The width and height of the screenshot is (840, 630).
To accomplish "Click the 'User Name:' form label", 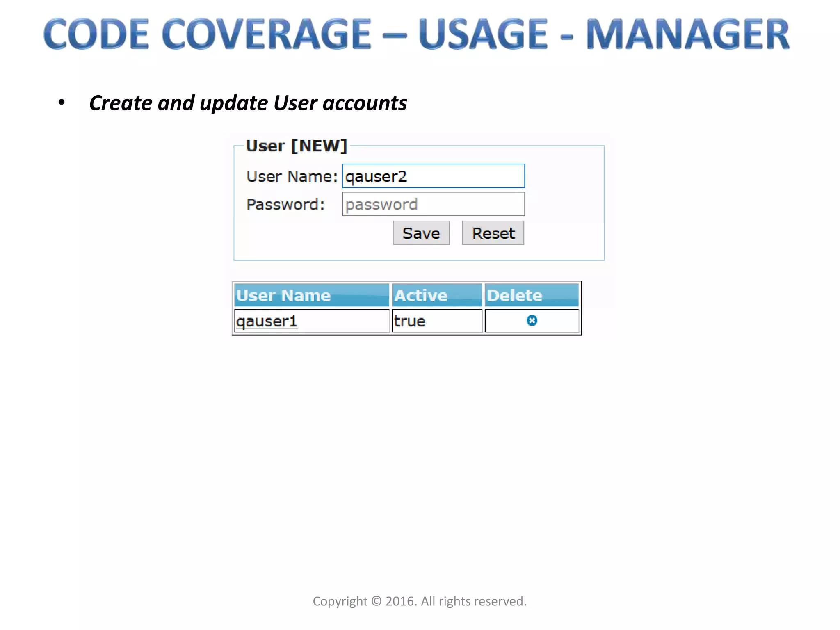I will 292,176.
